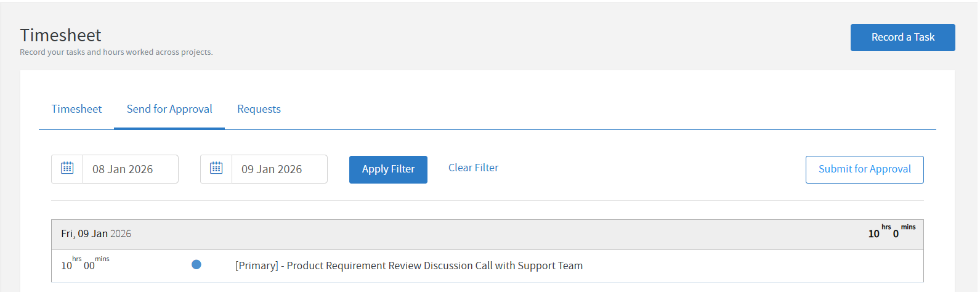Click the Apply Filter button

click(388, 169)
